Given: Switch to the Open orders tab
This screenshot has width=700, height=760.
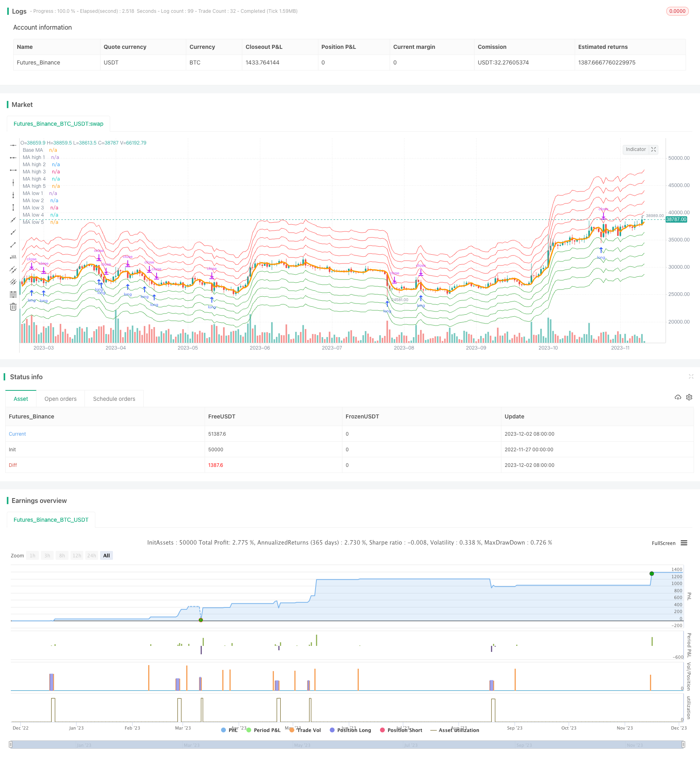Looking at the screenshot, I should pyautogui.click(x=60, y=399).
